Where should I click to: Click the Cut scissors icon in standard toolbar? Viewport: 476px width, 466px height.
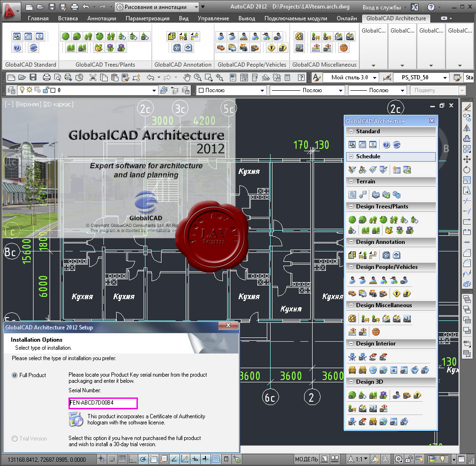pyautogui.click(x=93, y=78)
